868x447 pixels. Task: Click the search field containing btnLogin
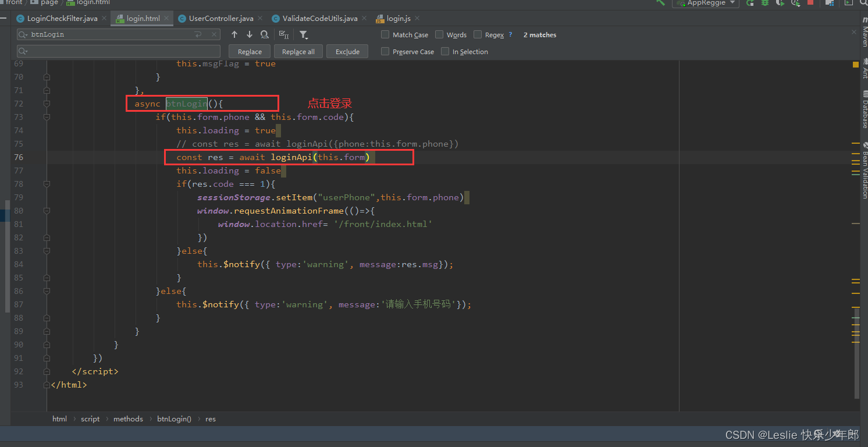(x=119, y=34)
